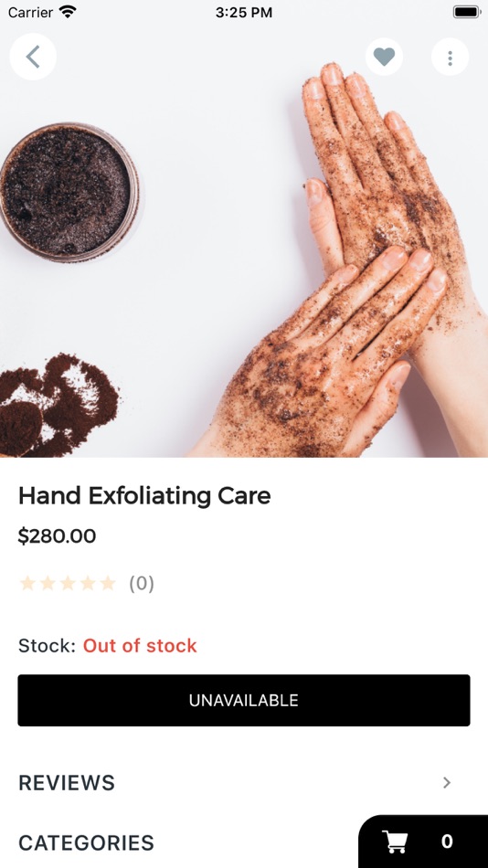This screenshot has height=868, width=488.
Task: Click the $280.00 price
Action: (x=57, y=535)
